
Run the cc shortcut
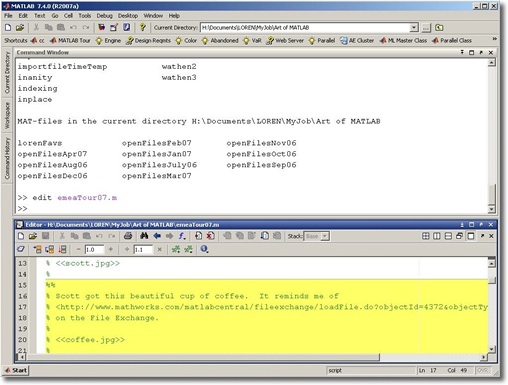37,41
